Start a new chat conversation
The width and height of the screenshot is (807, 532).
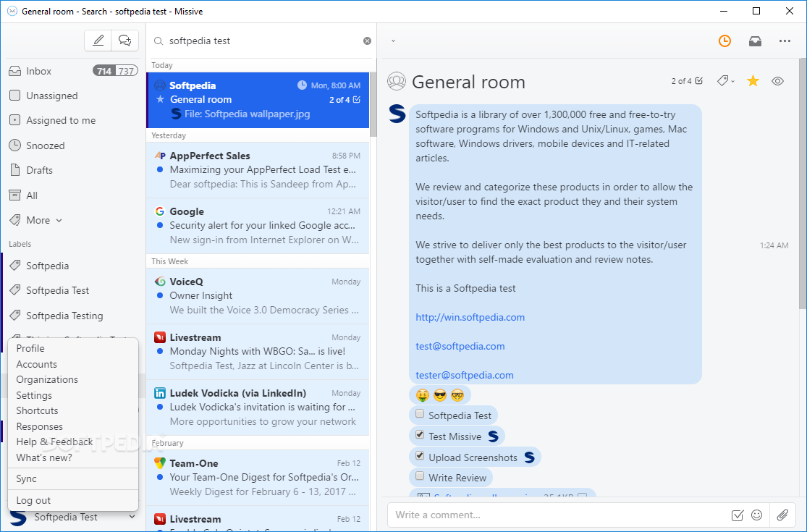tap(124, 41)
